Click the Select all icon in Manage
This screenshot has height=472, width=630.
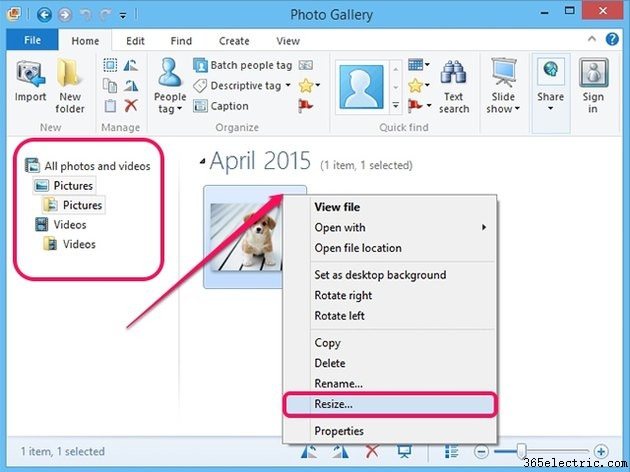click(x=110, y=65)
